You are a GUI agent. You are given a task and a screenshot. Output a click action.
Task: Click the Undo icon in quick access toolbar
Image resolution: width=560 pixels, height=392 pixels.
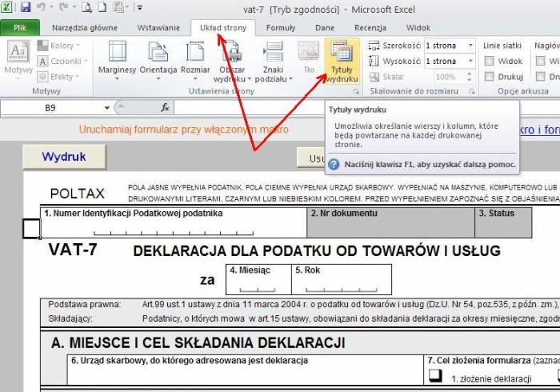coord(42,6)
